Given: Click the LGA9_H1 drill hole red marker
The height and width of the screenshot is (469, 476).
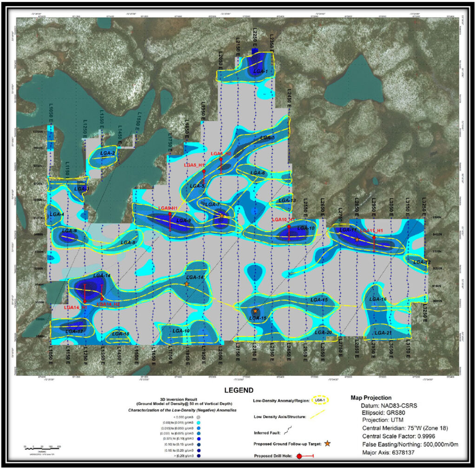Looking at the screenshot, I should coord(170,214).
